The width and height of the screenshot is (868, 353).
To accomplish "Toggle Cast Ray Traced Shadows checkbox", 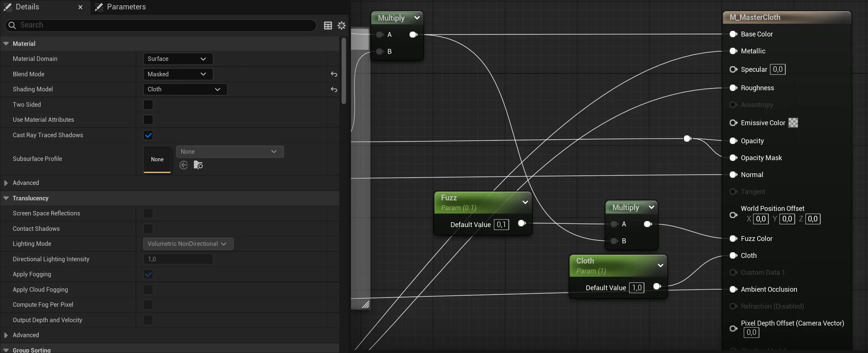I will (148, 135).
